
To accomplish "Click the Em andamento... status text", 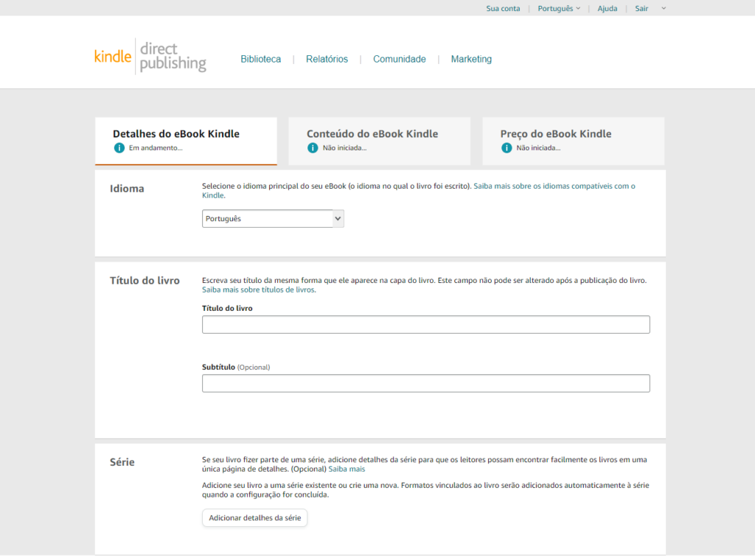I will tap(156, 148).
